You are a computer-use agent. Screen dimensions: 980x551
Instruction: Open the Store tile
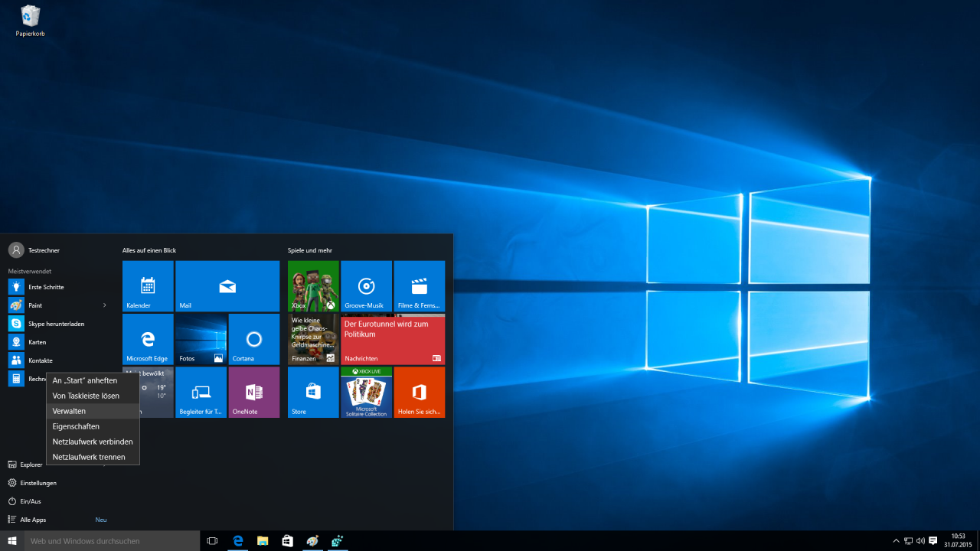click(x=313, y=393)
